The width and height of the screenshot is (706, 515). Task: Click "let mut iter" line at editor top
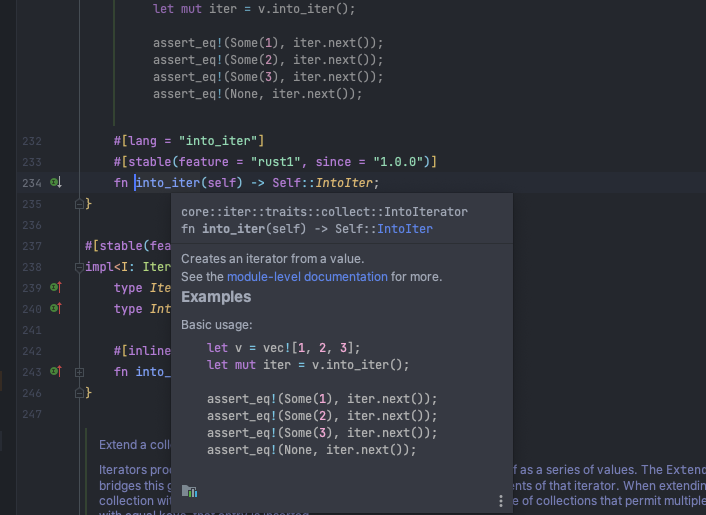[254, 9]
